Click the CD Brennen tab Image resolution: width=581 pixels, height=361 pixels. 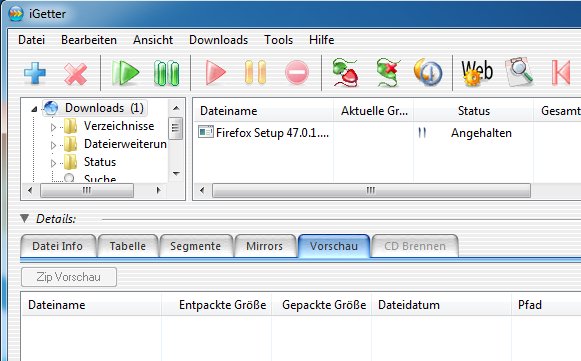click(415, 246)
